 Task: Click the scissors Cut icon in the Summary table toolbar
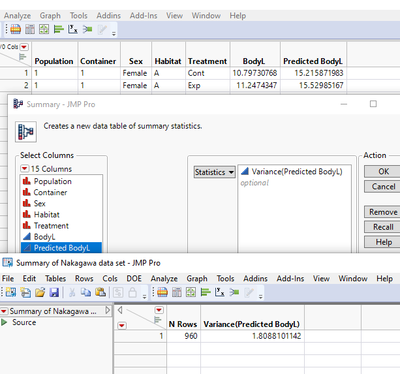[x=72, y=292]
